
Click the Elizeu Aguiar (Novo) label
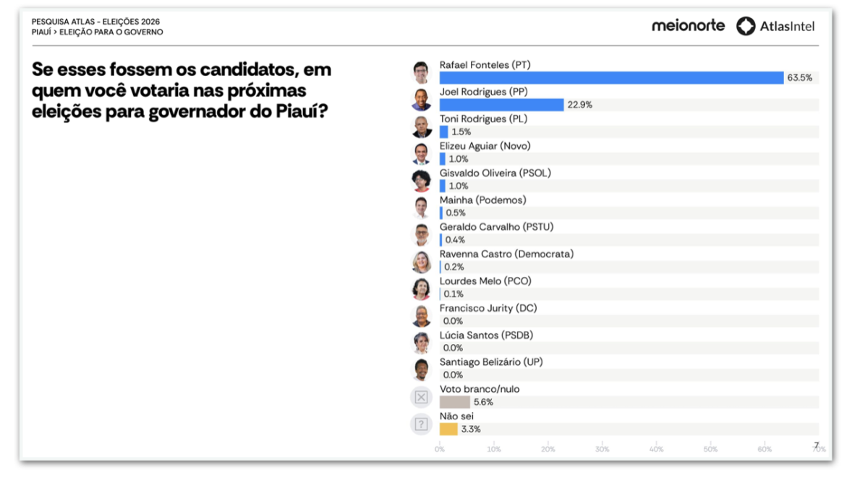coord(485,146)
